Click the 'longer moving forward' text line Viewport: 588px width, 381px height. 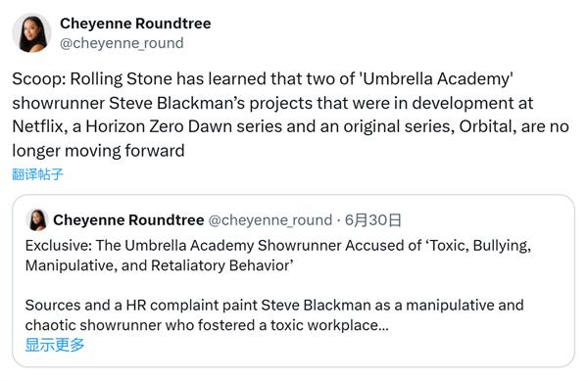click(98, 151)
